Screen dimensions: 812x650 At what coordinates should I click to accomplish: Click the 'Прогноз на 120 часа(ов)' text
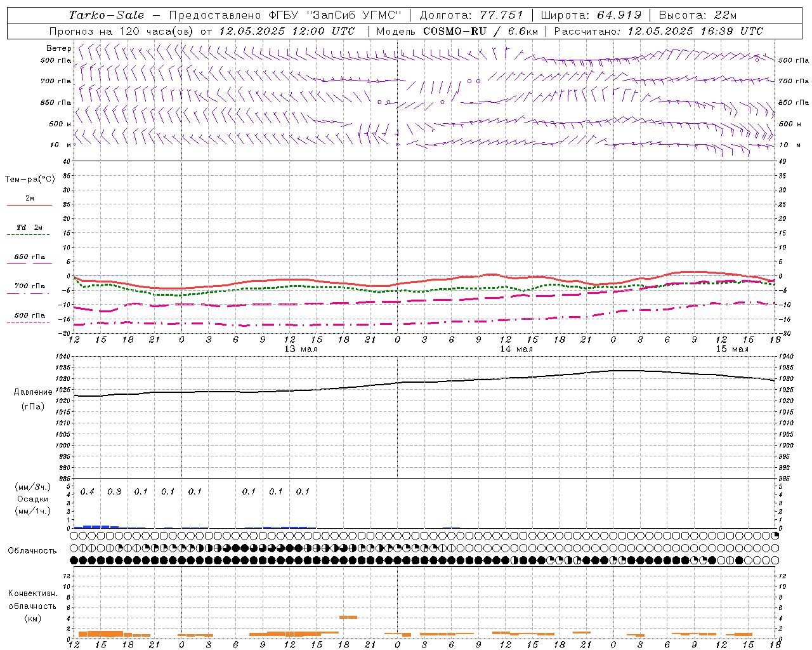pos(121,31)
